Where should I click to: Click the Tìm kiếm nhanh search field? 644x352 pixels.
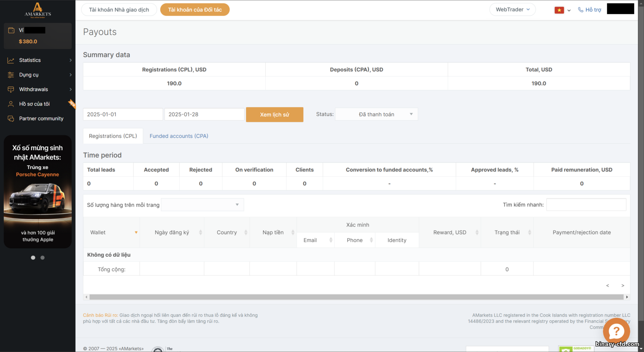coord(586,205)
